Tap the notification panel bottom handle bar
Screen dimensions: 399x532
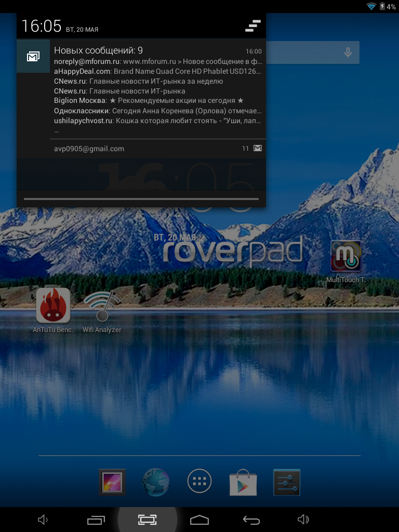coord(141,199)
